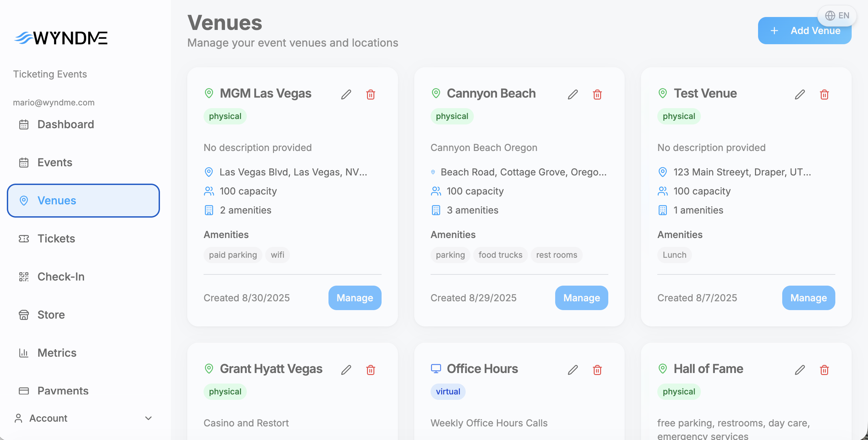Manage the Cannyon Beach venue
This screenshot has width=868, height=440.
[582, 298]
